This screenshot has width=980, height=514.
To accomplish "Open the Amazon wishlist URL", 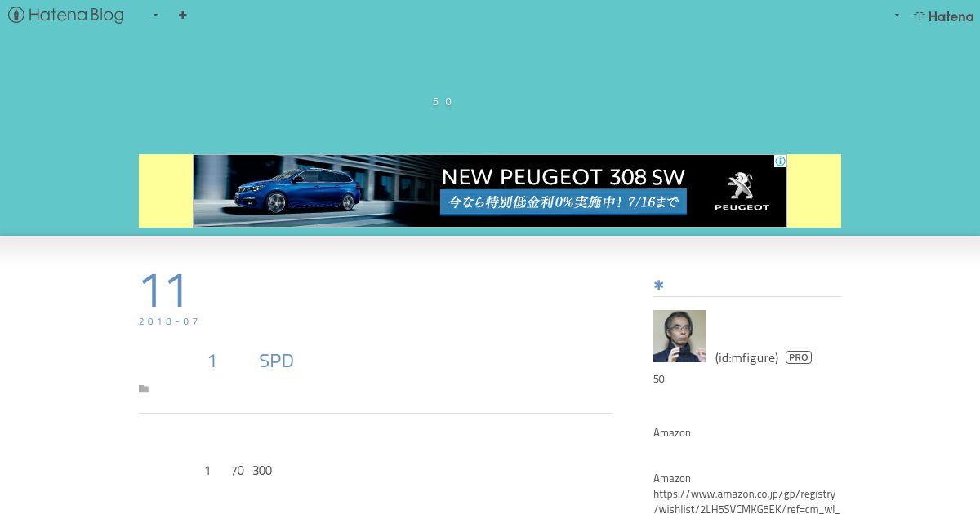I will pos(746,501).
